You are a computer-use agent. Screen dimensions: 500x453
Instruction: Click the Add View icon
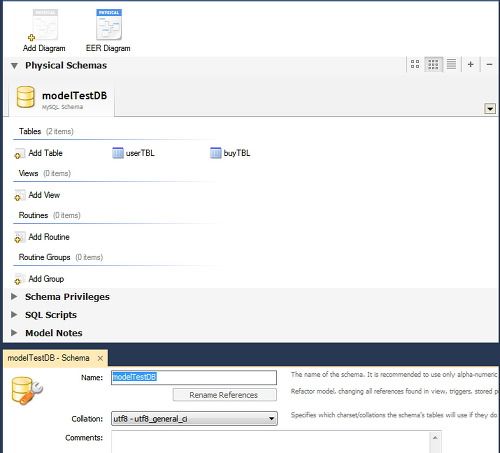(x=19, y=196)
